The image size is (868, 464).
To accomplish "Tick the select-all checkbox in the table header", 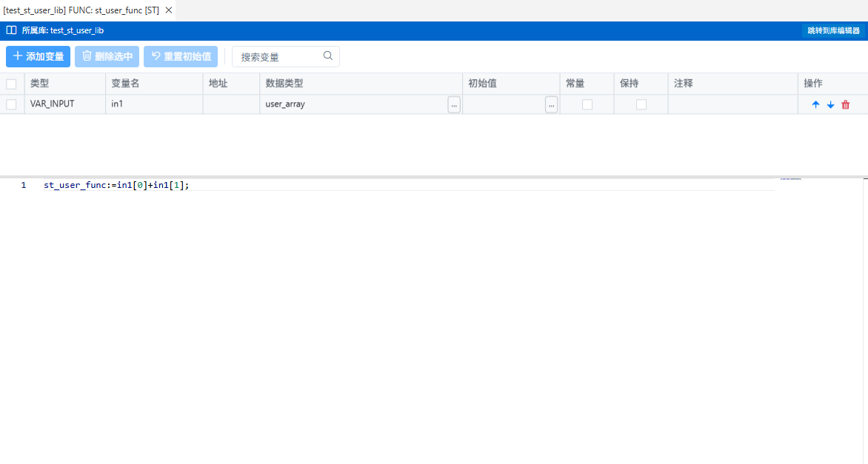I will [11, 84].
